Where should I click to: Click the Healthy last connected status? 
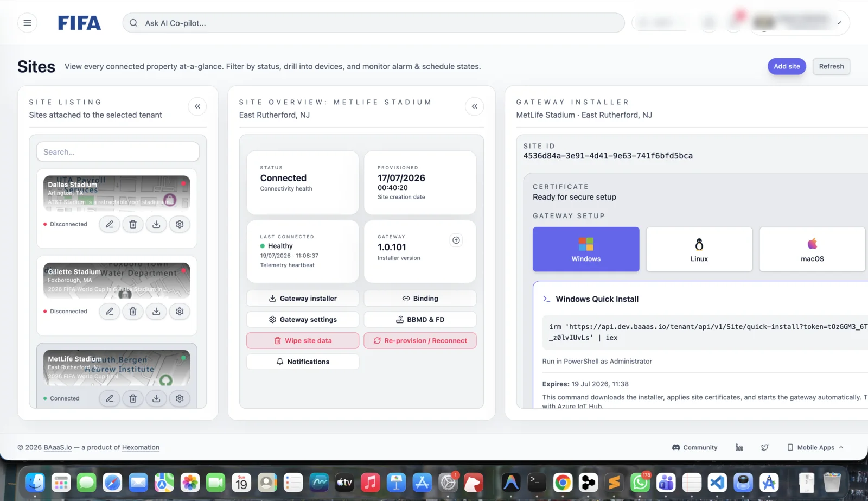pyautogui.click(x=280, y=246)
